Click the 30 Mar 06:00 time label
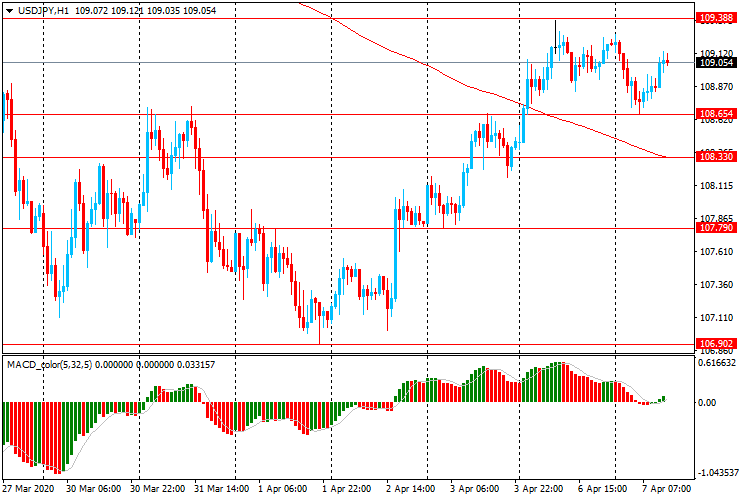740x500 pixels. [x=93, y=488]
